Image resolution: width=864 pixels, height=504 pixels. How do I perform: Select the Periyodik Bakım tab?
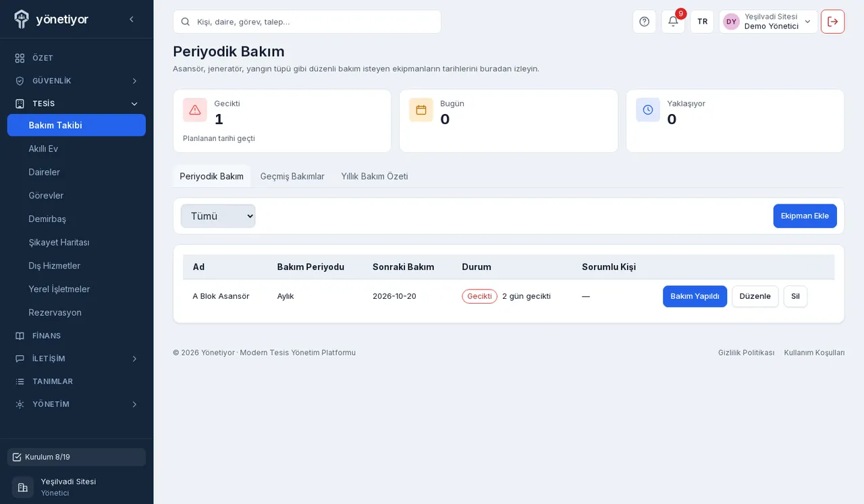pos(211,176)
